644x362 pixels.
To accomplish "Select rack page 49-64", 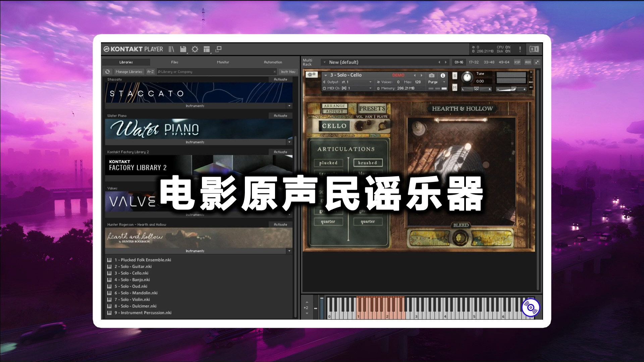I will [x=504, y=62].
